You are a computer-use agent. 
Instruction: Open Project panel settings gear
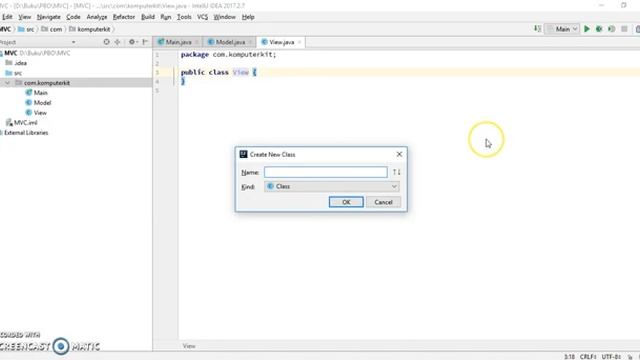132,42
